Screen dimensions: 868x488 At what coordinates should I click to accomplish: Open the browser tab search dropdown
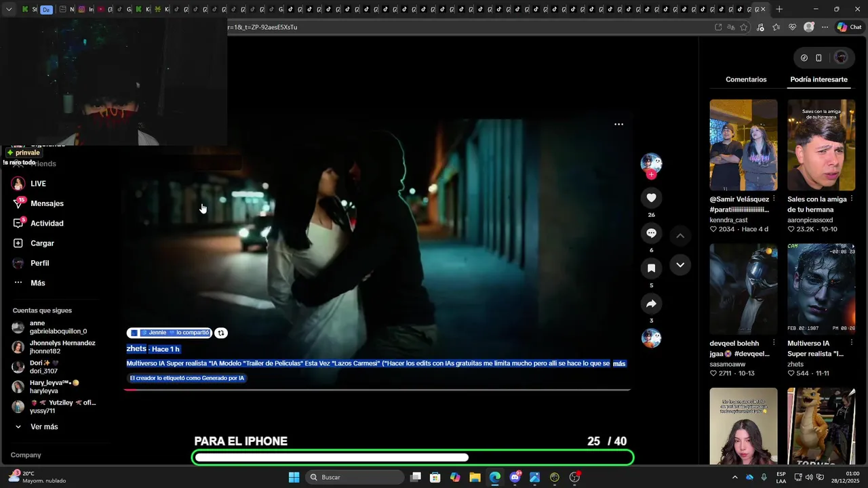click(x=9, y=9)
